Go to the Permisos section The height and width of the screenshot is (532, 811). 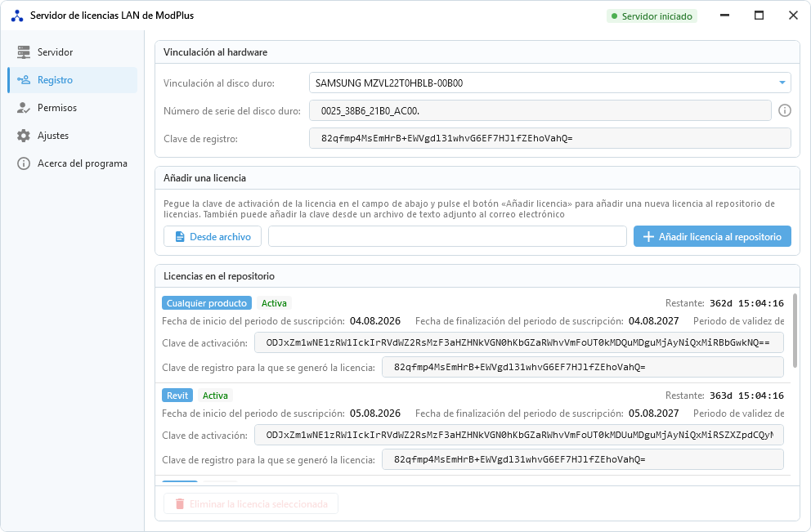(73, 108)
